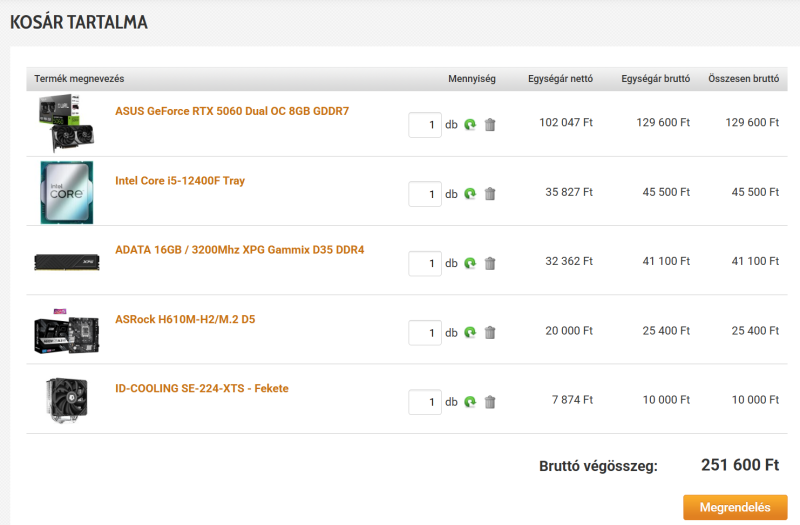The height and width of the screenshot is (525, 800).
Task: Open ASUS GeForce RTX 5060 Dual OC product link
Action: coord(232,111)
